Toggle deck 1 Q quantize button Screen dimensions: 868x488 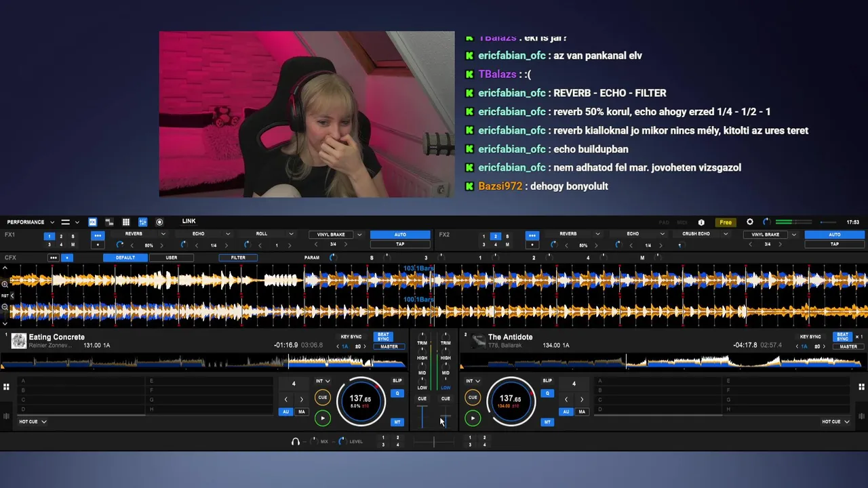tap(397, 393)
